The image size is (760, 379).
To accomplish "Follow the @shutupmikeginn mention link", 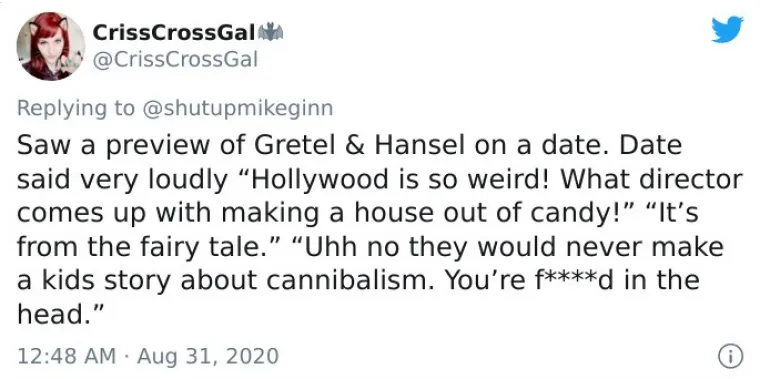I will (x=238, y=108).
